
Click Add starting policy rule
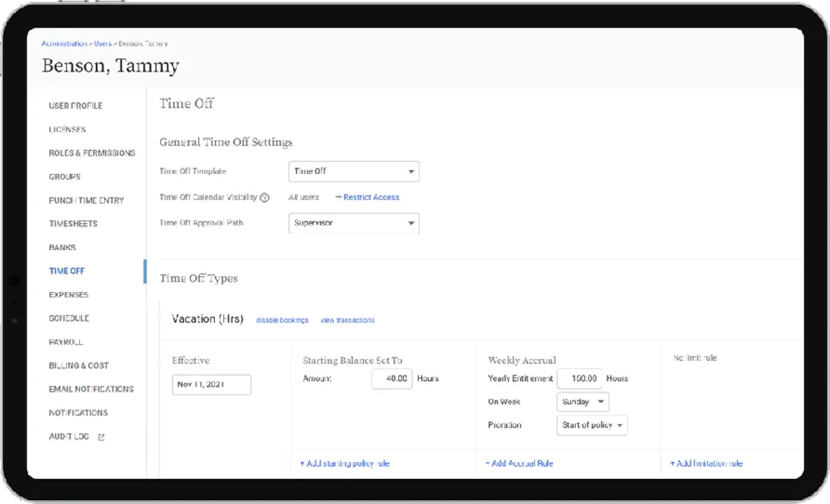(x=344, y=463)
